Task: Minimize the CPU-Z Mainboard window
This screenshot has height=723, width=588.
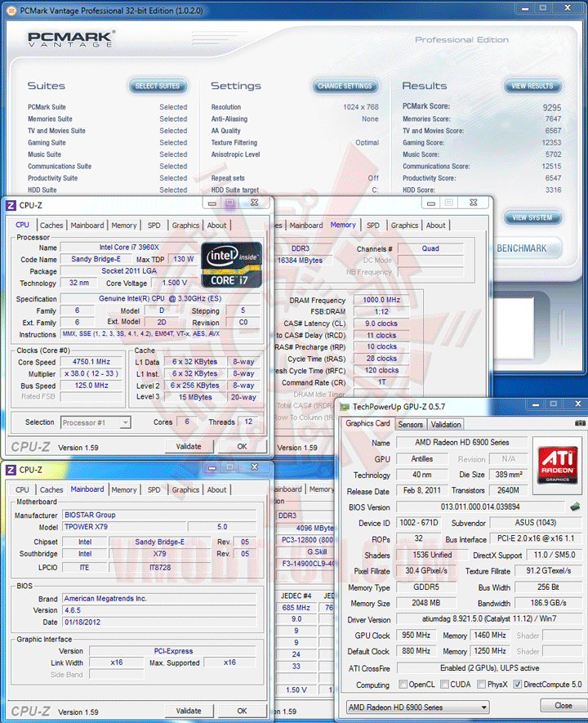Action: (212, 467)
